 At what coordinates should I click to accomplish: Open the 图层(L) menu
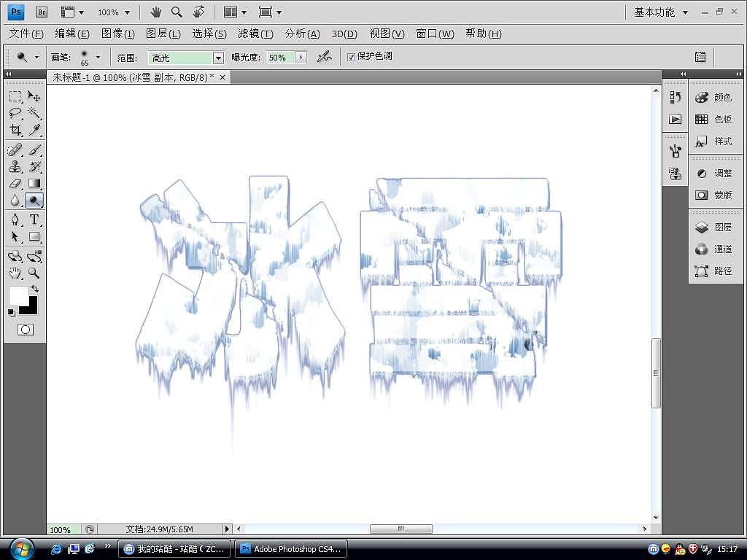[x=163, y=34]
